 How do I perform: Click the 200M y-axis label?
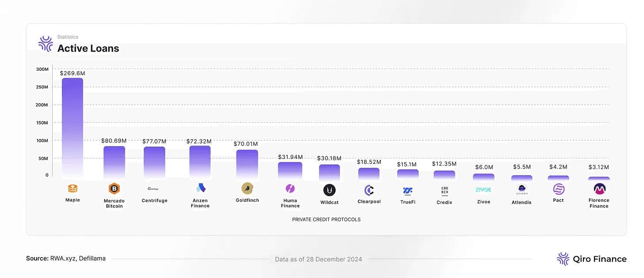click(x=42, y=105)
